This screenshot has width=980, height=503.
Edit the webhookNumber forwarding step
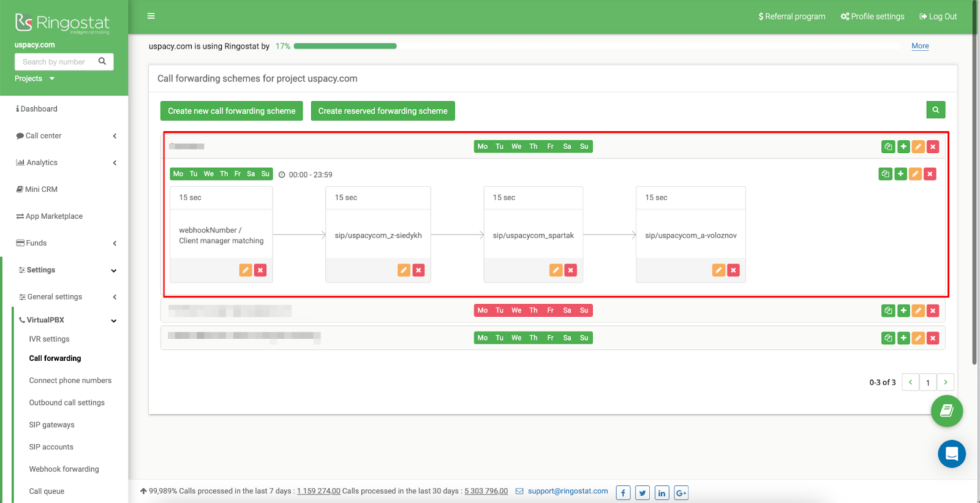(246, 270)
